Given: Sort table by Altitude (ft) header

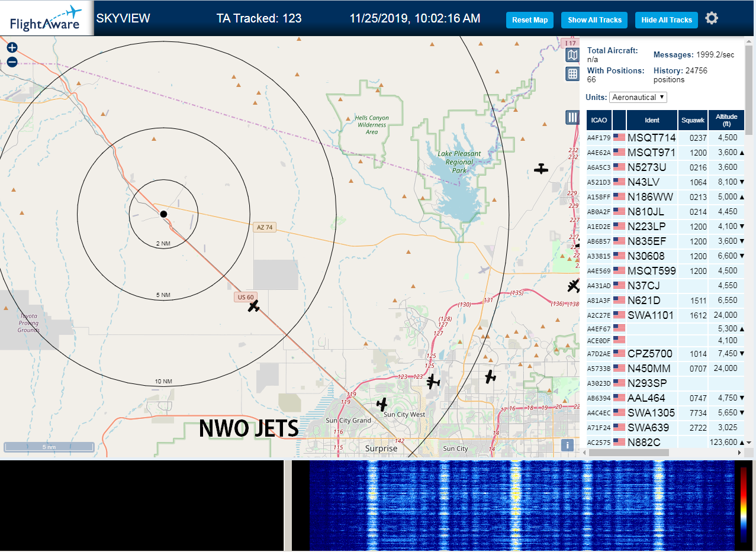Looking at the screenshot, I should [726, 120].
